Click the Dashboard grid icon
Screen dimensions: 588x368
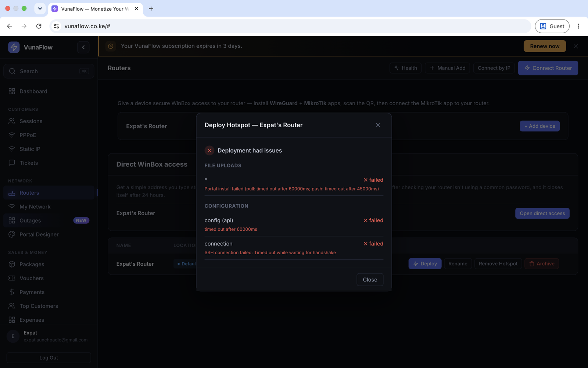(12, 91)
